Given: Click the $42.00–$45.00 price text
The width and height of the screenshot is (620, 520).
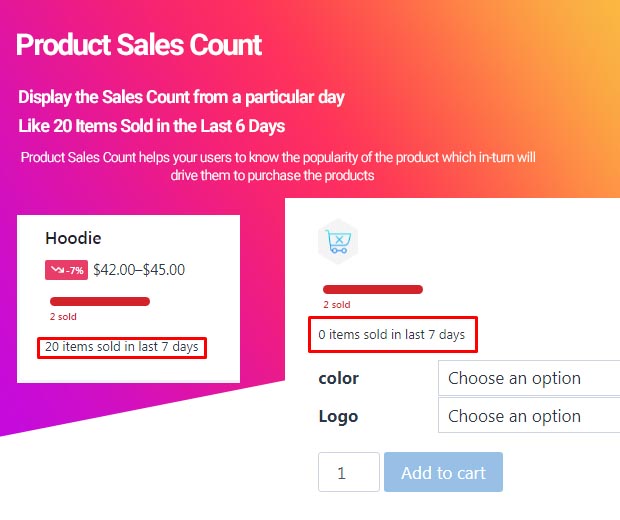Looking at the screenshot, I should tap(139, 269).
